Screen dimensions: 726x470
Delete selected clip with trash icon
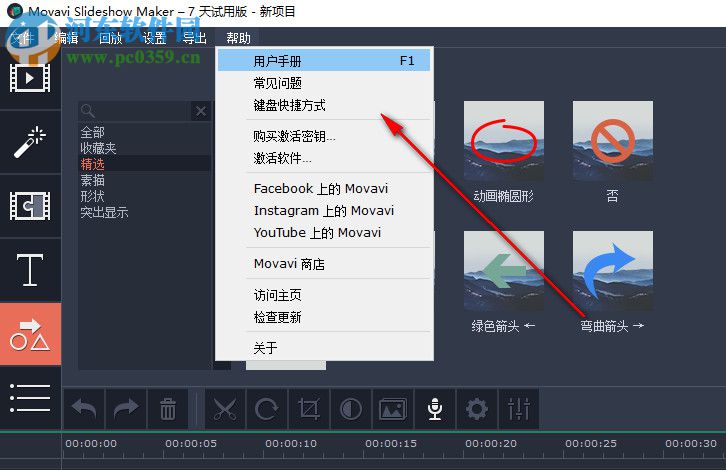tap(168, 409)
